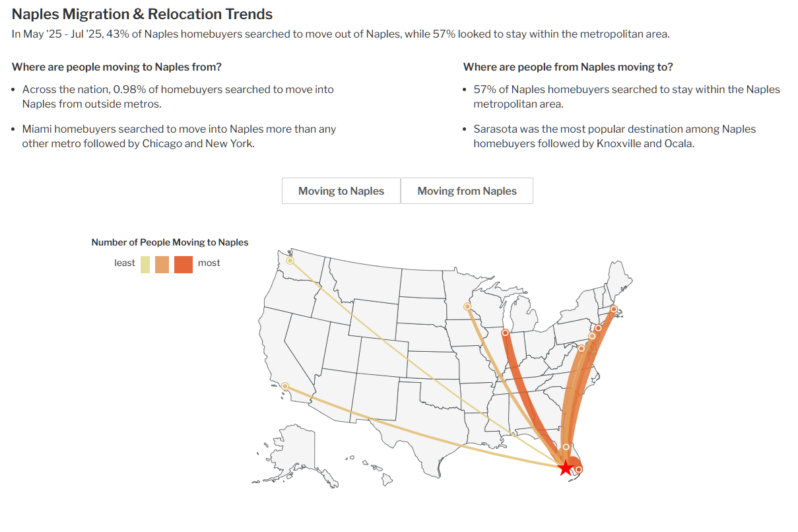Click the dark orange 'most' legend swatch
The height and width of the screenshot is (532, 798).
coord(183,264)
